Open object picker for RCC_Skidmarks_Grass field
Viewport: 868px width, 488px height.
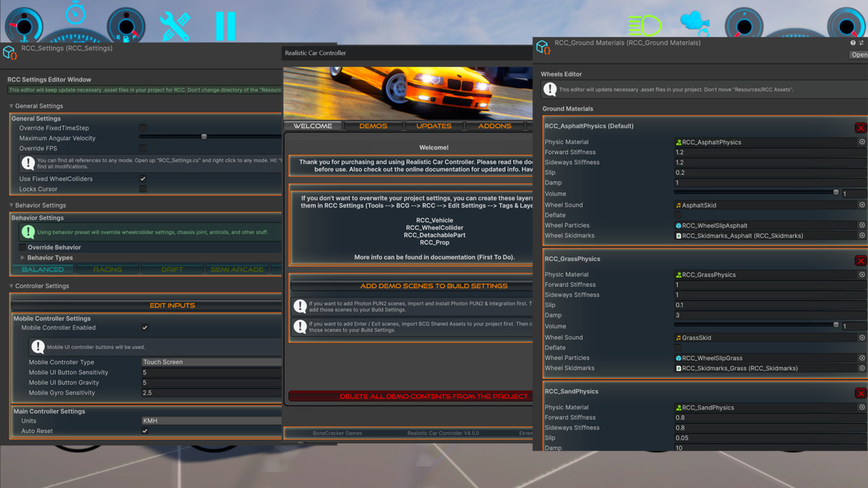click(x=861, y=368)
